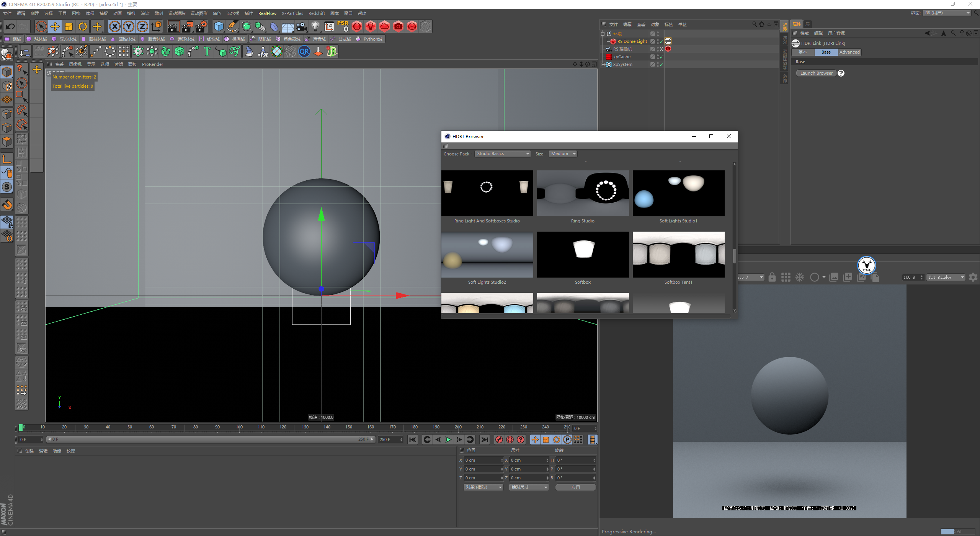Select the Softbox Tent1 HDRI thumbnail
The width and height of the screenshot is (980, 536).
[678, 255]
